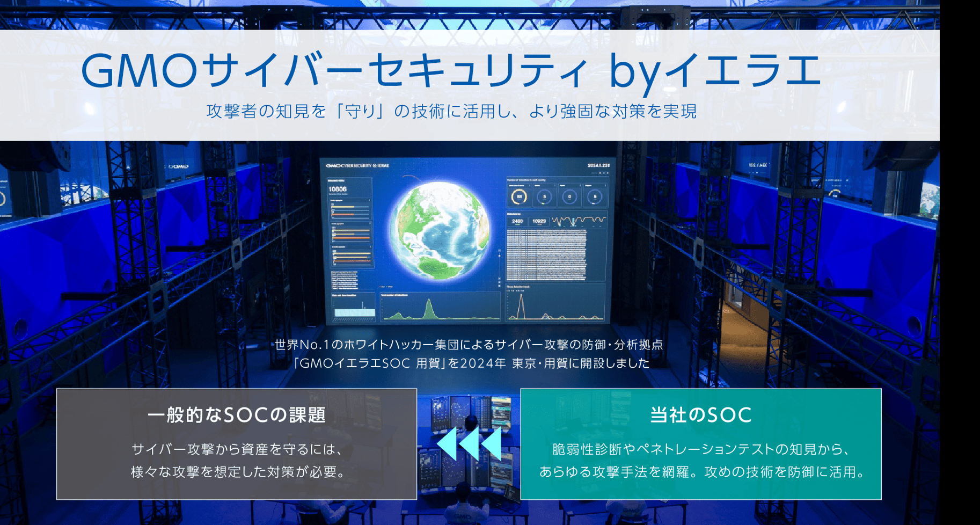
Task: Click the text "サイバー攻撃から資産を守るには、"
Action: pyautogui.click(x=237, y=449)
